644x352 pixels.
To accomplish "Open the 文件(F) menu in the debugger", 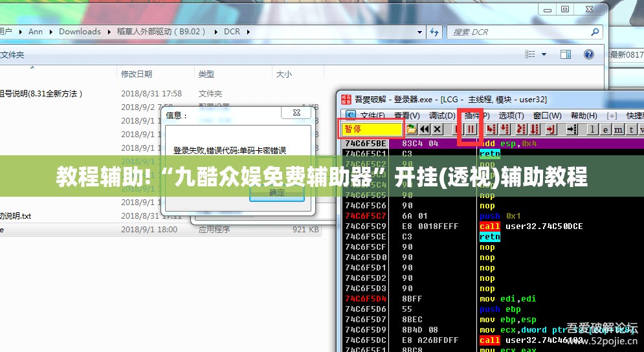I will 373,116.
